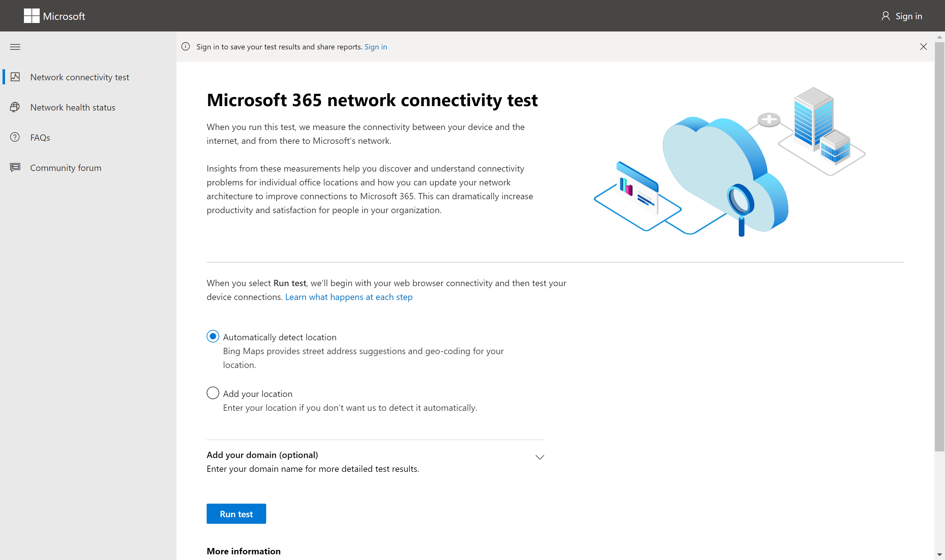Click the Sign in person icon
This screenshot has height=560, width=945.
(887, 15)
